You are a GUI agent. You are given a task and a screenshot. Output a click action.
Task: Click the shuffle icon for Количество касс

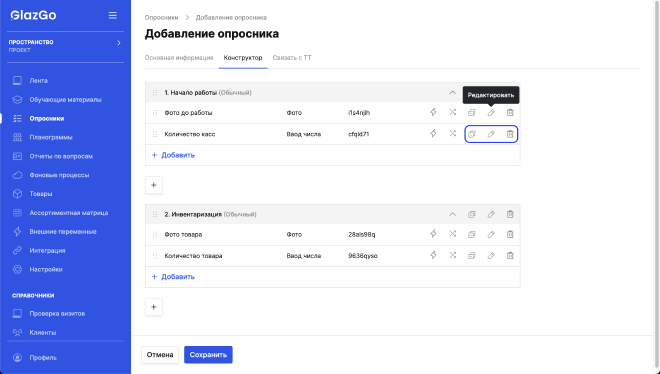pyautogui.click(x=452, y=134)
